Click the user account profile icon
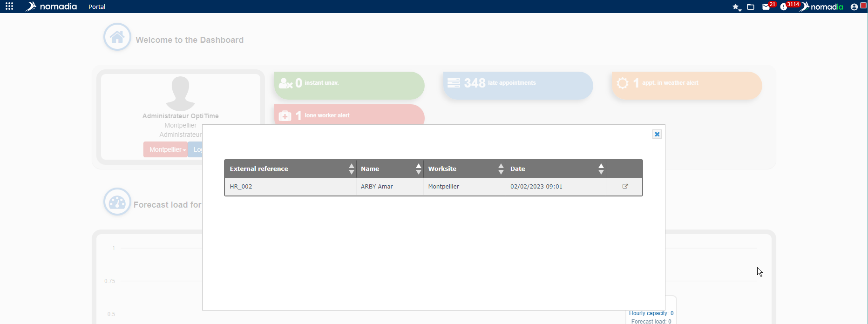 click(854, 7)
